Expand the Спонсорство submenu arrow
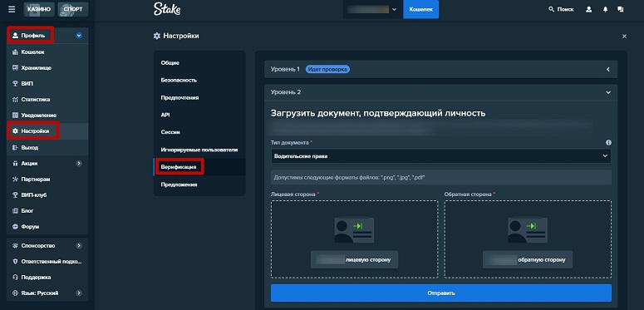Image resolution: width=644 pixels, height=310 pixels. (x=79, y=245)
